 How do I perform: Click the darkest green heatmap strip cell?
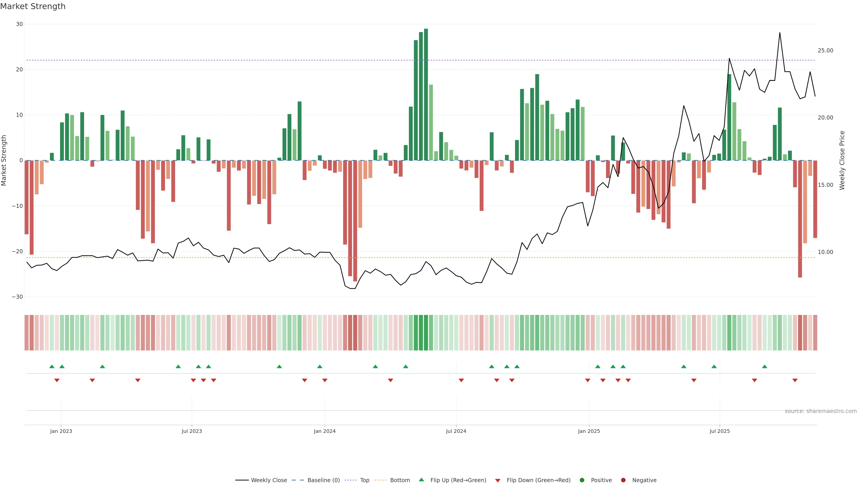[426, 333]
